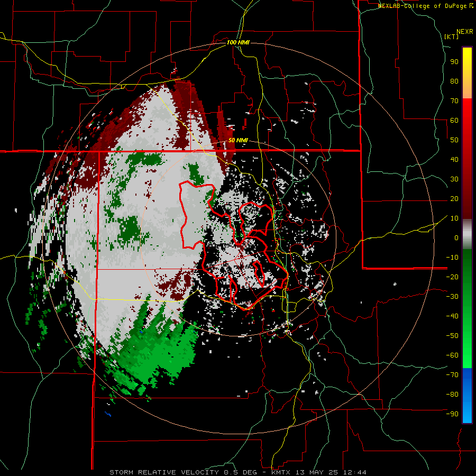476x476 pixels.
Task: Click the "50 NMI" range ring label
Action: pos(238,140)
